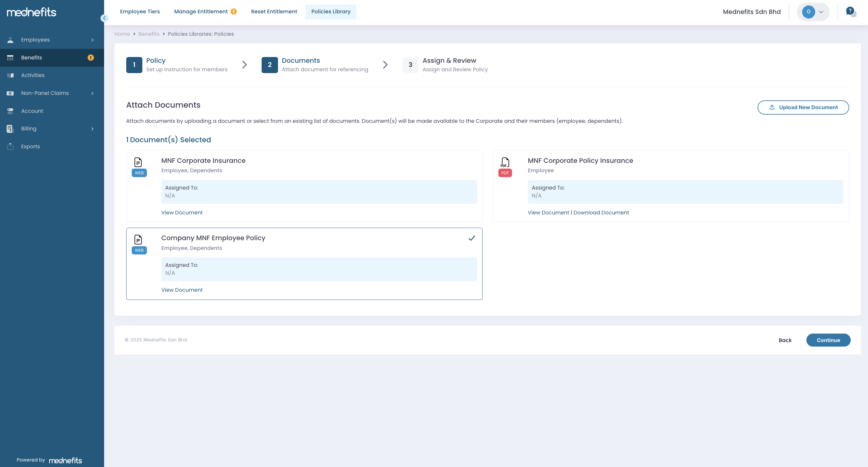Click the Attach Documents heading
The height and width of the screenshot is (467, 868).
(163, 105)
